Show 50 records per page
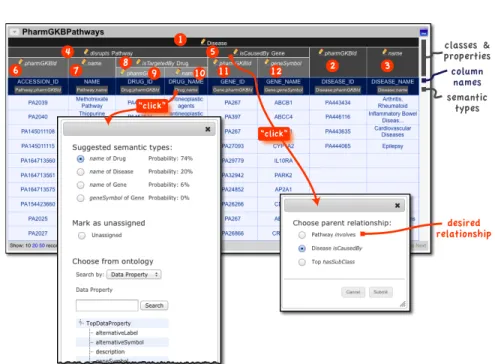Screen dimensions: 495x364 42,245
